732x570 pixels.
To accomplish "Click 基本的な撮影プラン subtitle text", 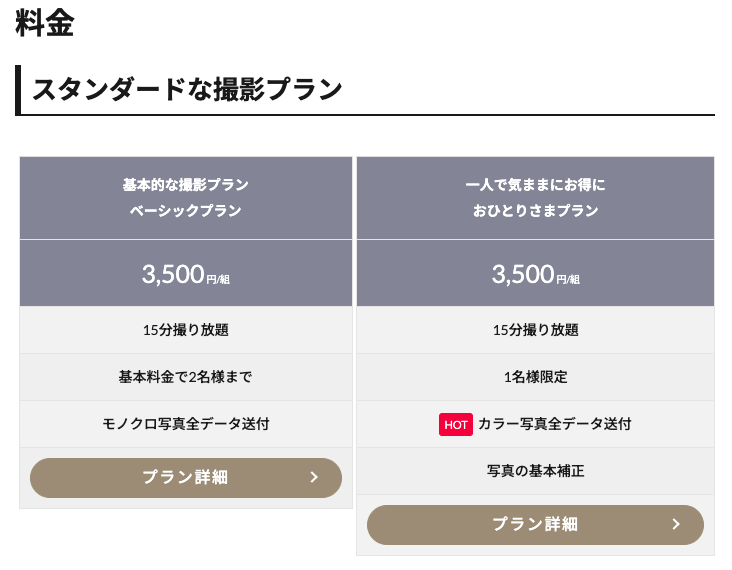I will (x=186, y=185).
